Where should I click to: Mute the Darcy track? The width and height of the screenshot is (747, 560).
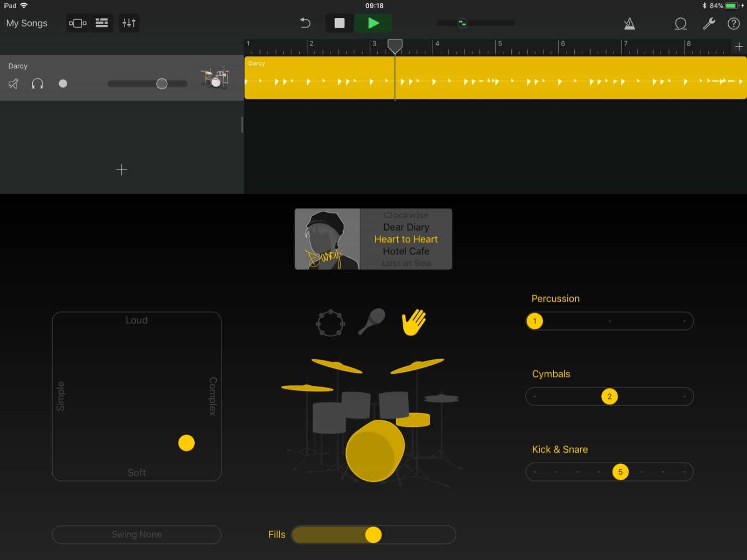(14, 84)
